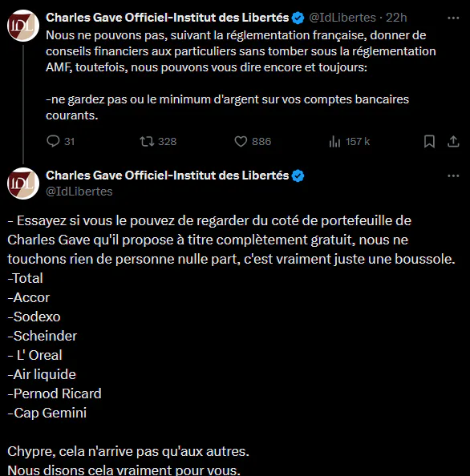Click the IDL avatar on second tweet
The width and height of the screenshot is (470, 476).
(x=23, y=184)
